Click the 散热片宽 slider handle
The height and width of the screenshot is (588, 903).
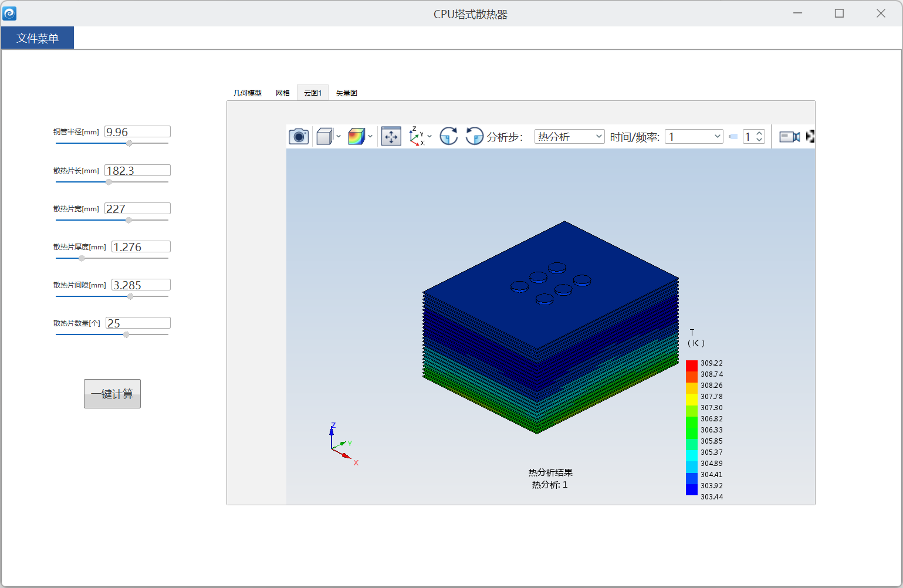128,220
